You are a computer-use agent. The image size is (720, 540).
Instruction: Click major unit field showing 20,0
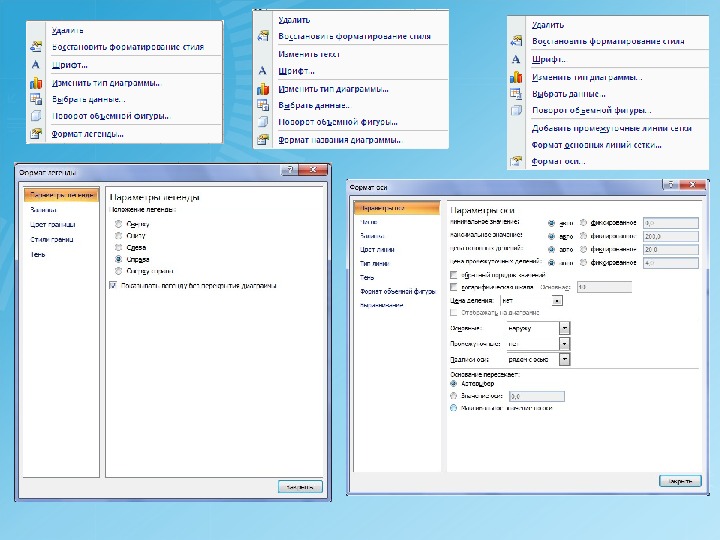[x=671, y=249]
